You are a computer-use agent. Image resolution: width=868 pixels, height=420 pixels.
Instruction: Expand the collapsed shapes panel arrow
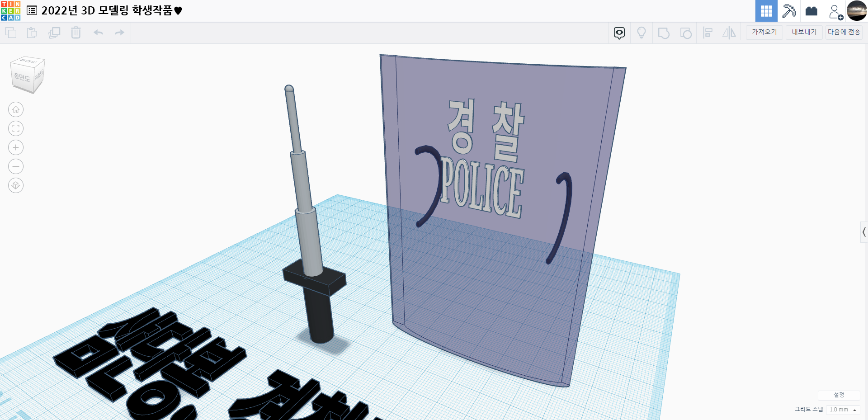[x=864, y=232]
